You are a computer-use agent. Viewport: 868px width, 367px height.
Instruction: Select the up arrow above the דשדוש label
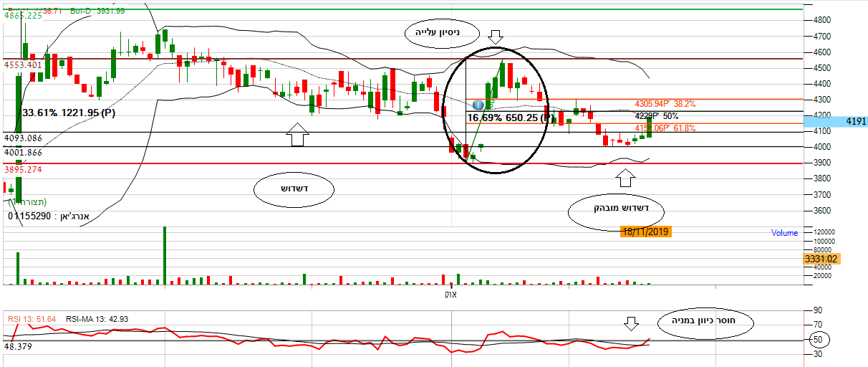(x=299, y=134)
